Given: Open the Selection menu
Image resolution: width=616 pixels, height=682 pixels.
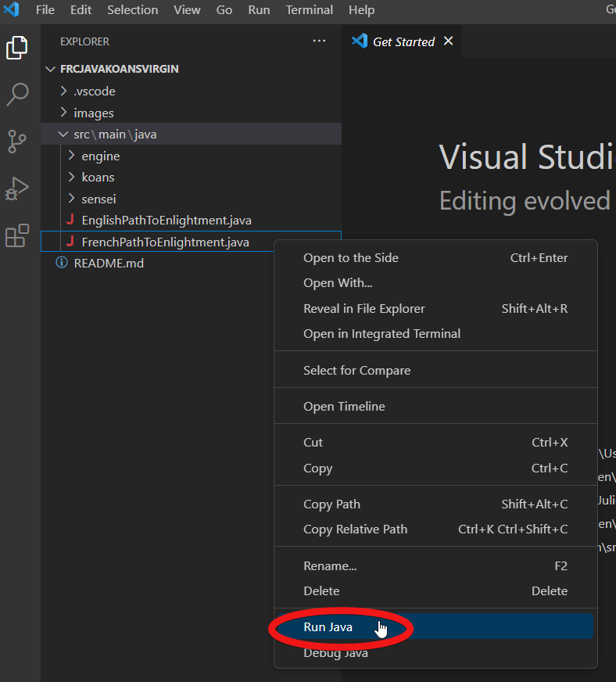Looking at the screenshot, I should coord(133,9).
